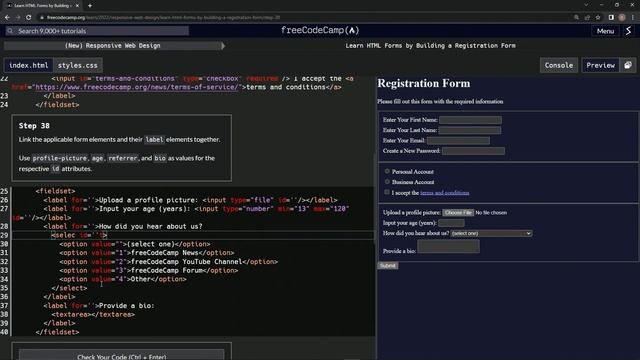Open a new browser tab
This screenshot has height=360, width=640.
tap(90, 6)
